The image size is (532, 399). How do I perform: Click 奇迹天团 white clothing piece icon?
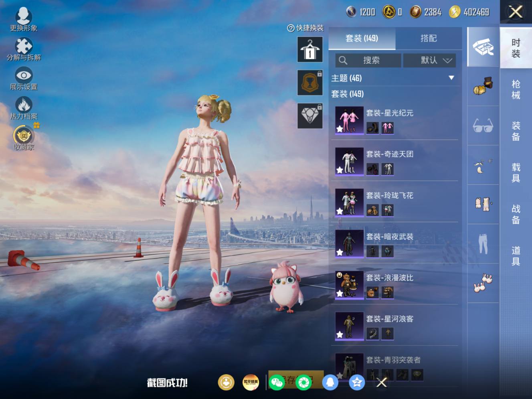click(x=387, y=169)
